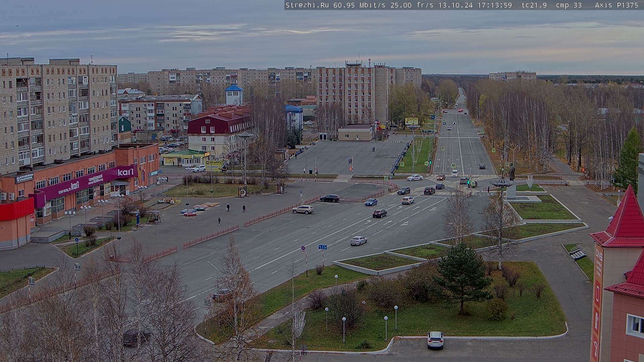Click the Axis P1375 camera model text

[x=616, y=5]
